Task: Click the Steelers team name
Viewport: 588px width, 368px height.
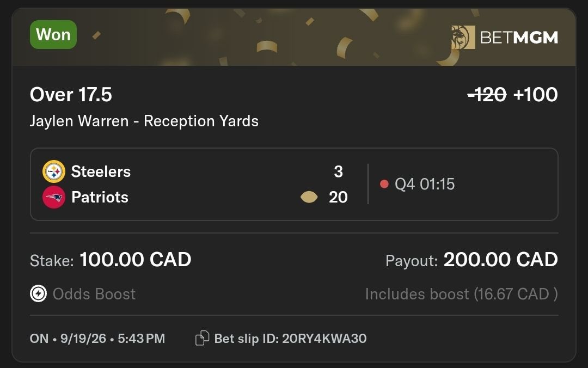Action: coord(101,171)
